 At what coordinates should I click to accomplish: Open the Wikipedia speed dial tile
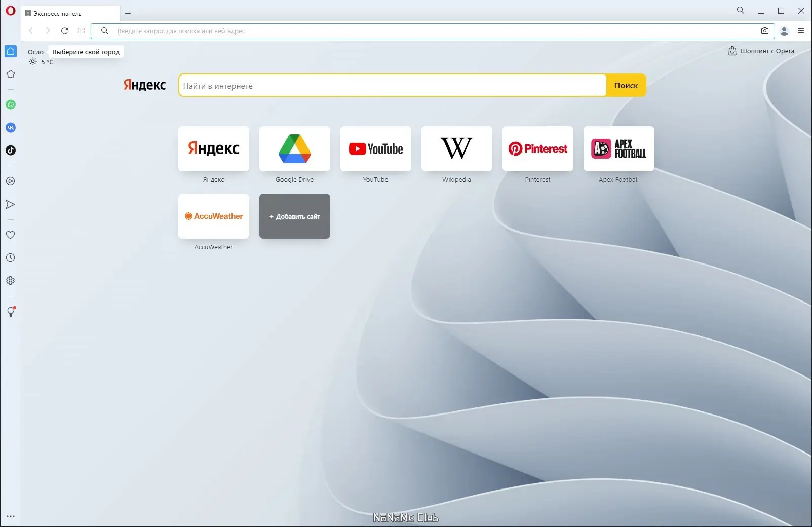point(457,148)
